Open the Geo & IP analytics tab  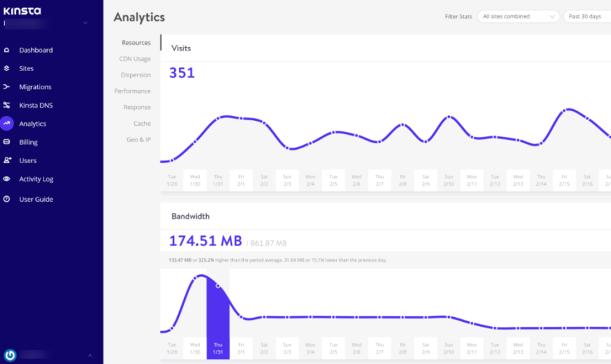[138, 140]
